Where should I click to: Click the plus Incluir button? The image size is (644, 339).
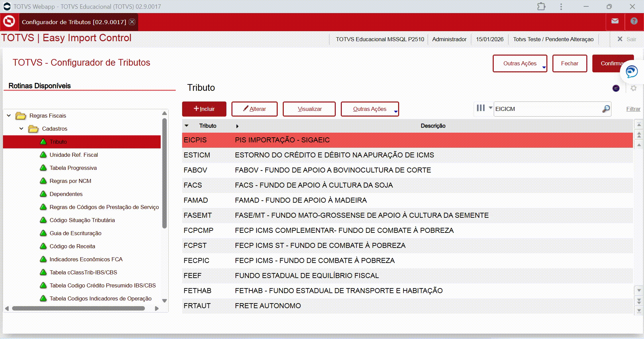[204, 109]
